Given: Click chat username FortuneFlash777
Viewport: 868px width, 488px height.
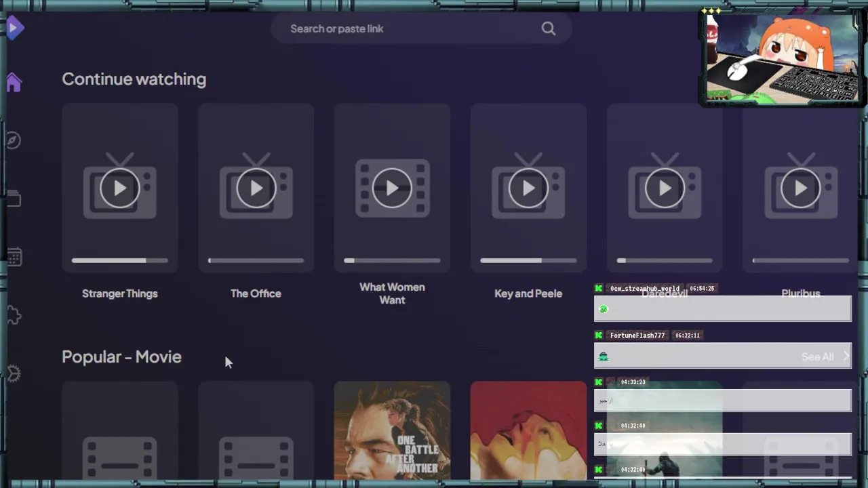Looking at the screenshot, I should [x=637, y=335].
